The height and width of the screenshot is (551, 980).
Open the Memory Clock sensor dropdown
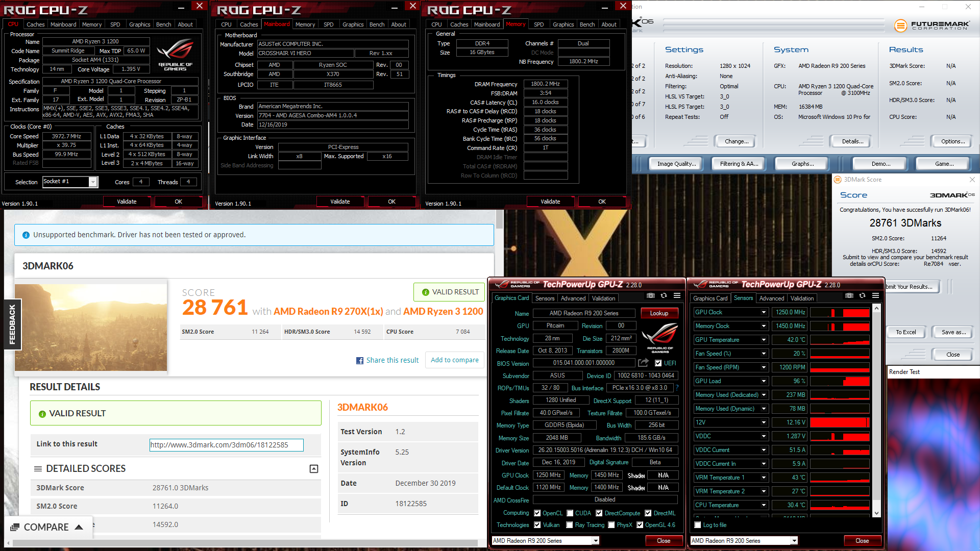pyautogui.click(x=764, y=326)
